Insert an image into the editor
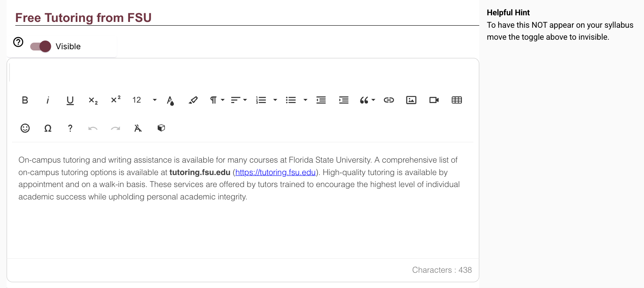 tap(411, 100)
